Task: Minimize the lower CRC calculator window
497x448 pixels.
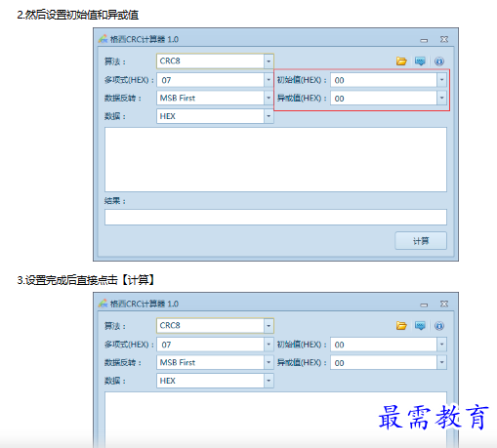Action: (424, 305)
